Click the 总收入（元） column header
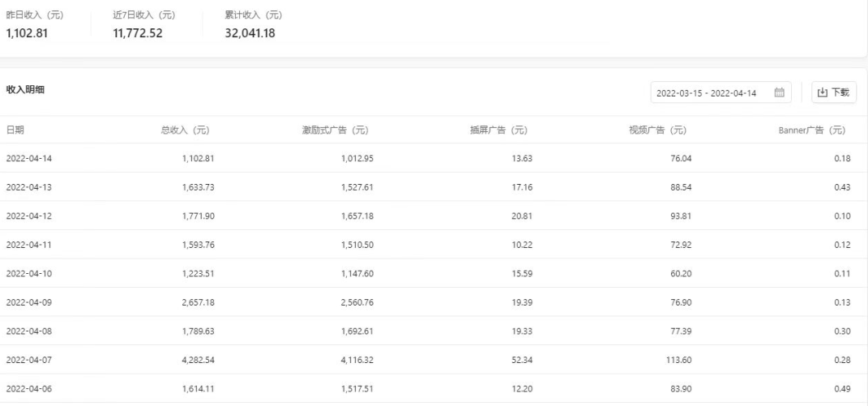The width and height of the screenshot is (868, 406). click(x=185, y=130)
